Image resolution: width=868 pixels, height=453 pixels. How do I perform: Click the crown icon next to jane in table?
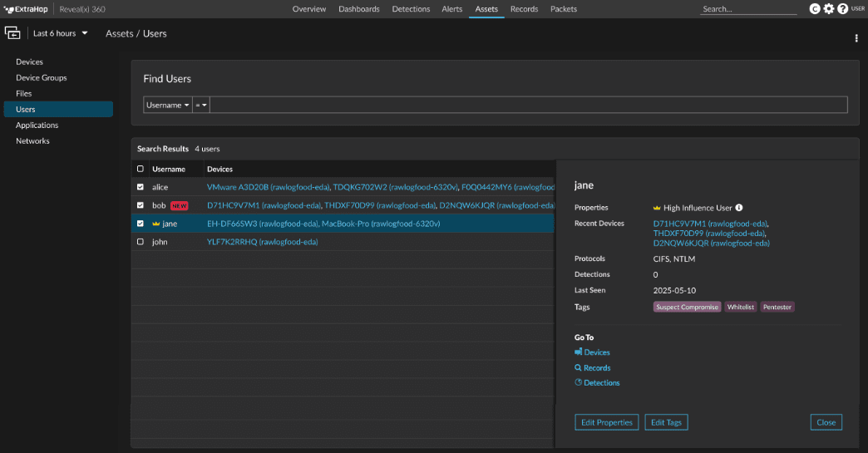(156, 224)
